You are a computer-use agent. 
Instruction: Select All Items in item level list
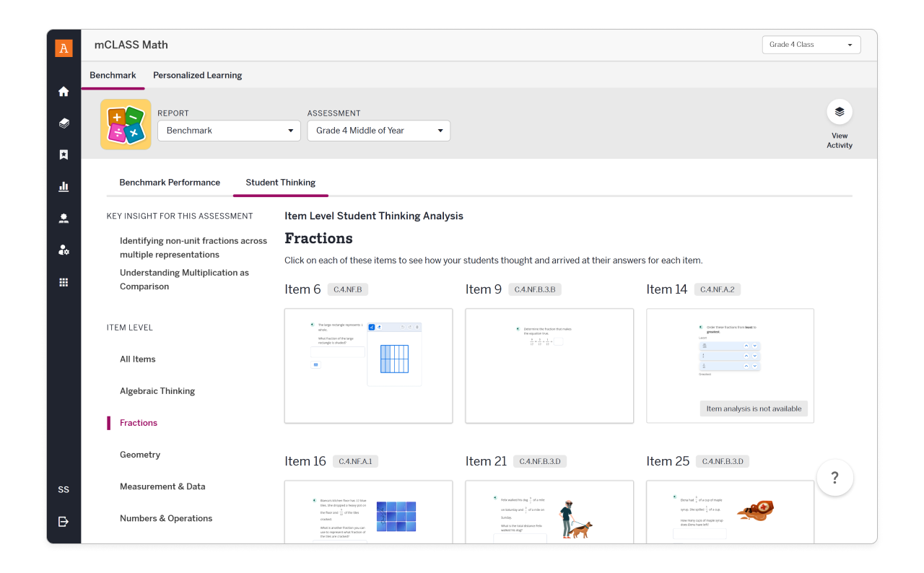138,359
